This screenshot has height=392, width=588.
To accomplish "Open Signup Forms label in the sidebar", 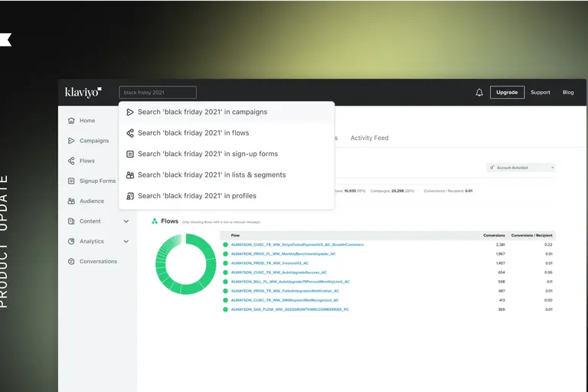I will (97, 181).
